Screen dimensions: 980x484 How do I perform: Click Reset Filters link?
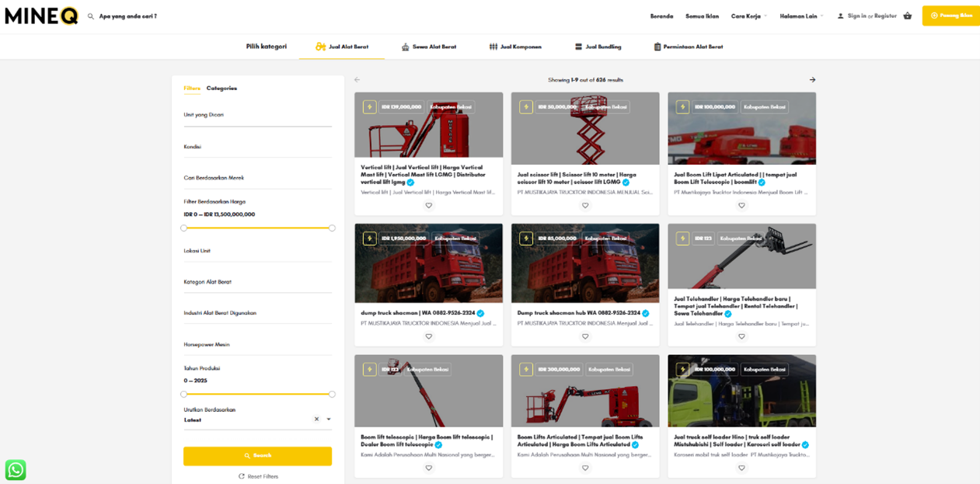click(258, 476)
